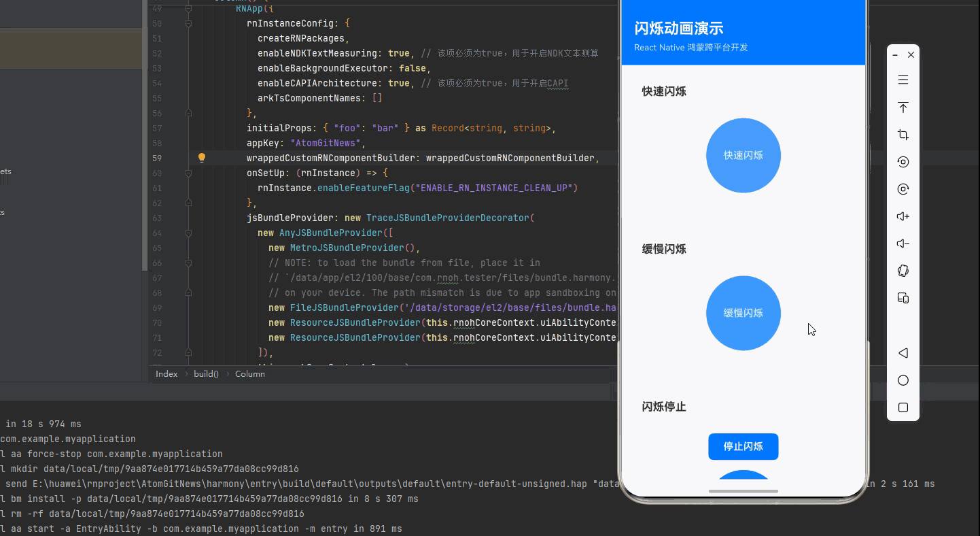Click the 闪烁停止 section heading
This screenshot has width=980, height=536.
click(x=664, y=407)
